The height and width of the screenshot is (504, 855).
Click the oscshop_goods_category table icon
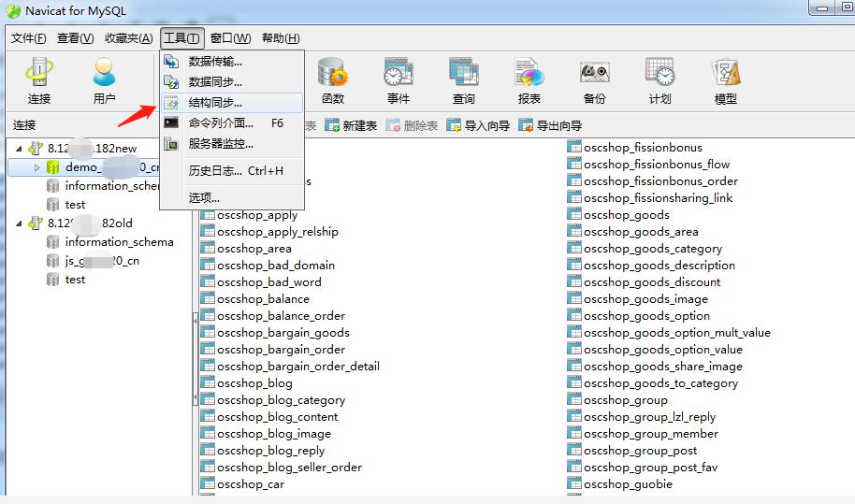pyautogui.click(x=574, y=249)
